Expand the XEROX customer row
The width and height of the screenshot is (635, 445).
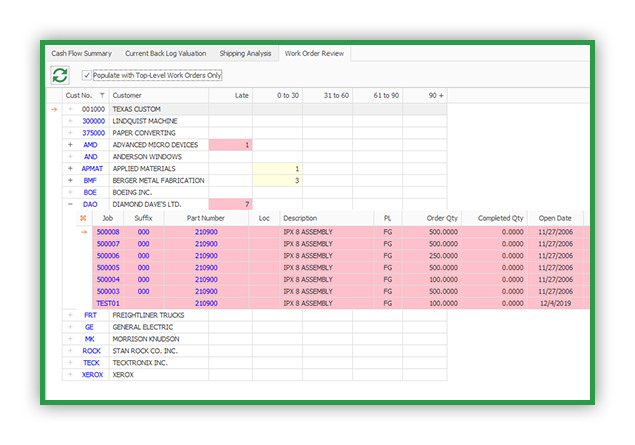70,375
